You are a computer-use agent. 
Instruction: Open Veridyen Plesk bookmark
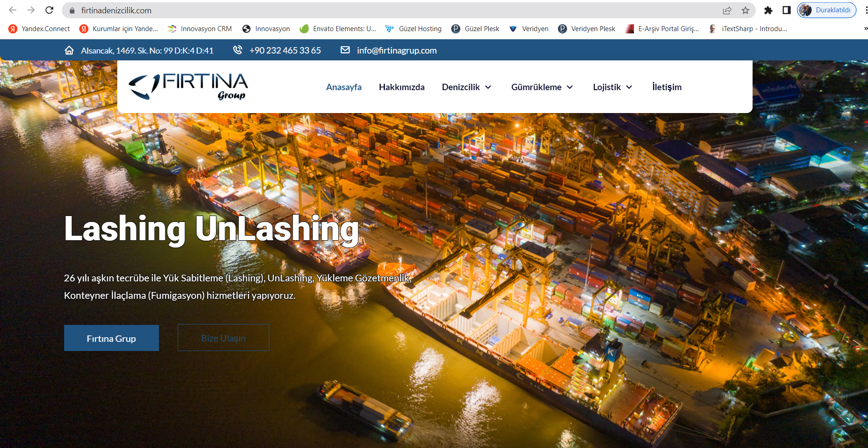click(x=587, y=29)
